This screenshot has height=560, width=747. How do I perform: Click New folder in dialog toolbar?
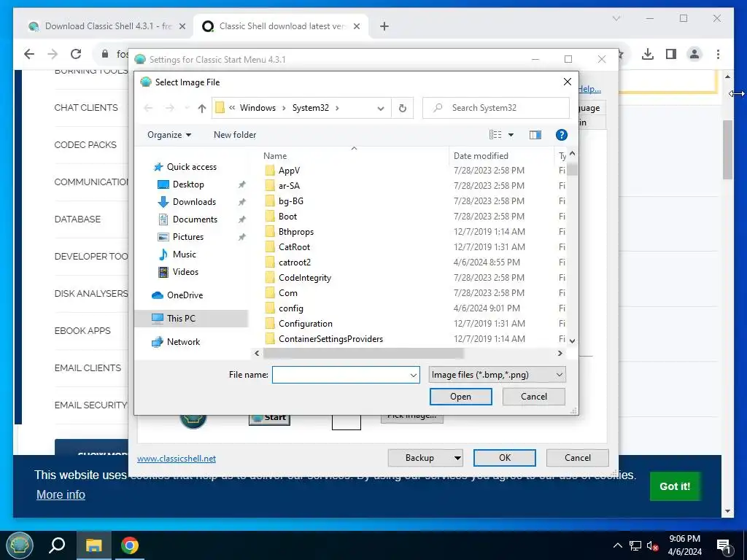(x=235, y=135)
